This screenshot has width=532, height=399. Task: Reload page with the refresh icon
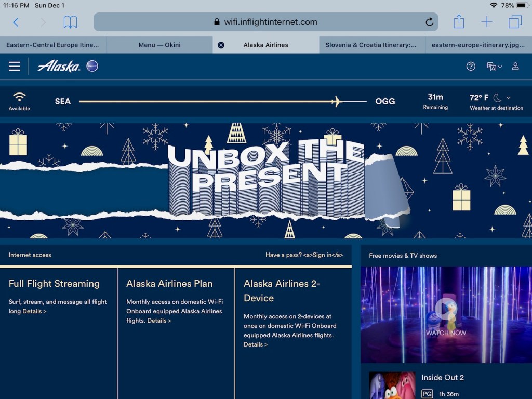coord(429,22)
